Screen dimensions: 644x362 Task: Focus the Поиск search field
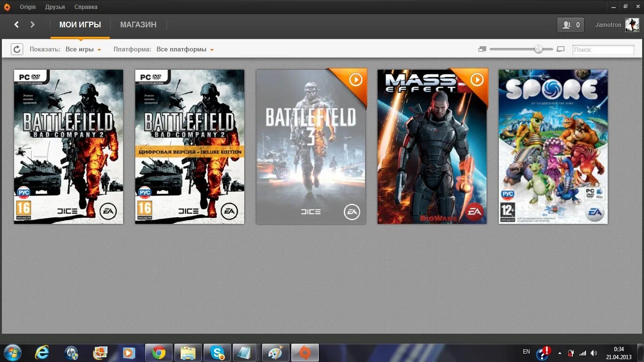(x=603, y=49)
